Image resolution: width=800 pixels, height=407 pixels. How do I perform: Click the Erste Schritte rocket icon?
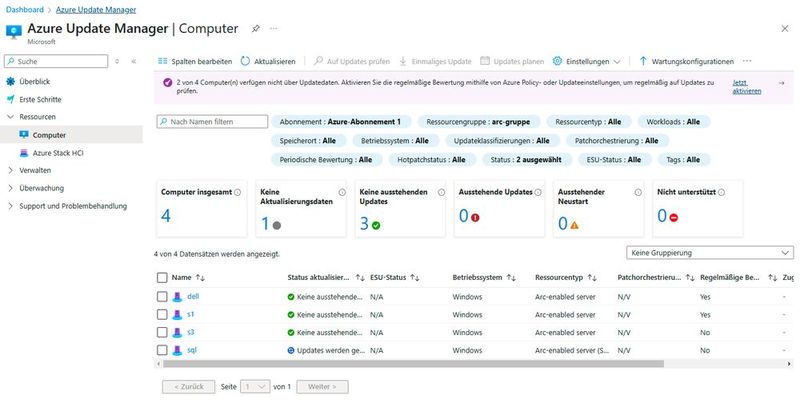point(11,99)
